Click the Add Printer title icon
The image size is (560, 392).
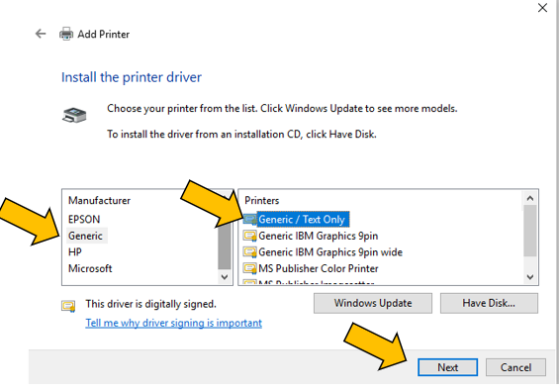pos(66,34)
